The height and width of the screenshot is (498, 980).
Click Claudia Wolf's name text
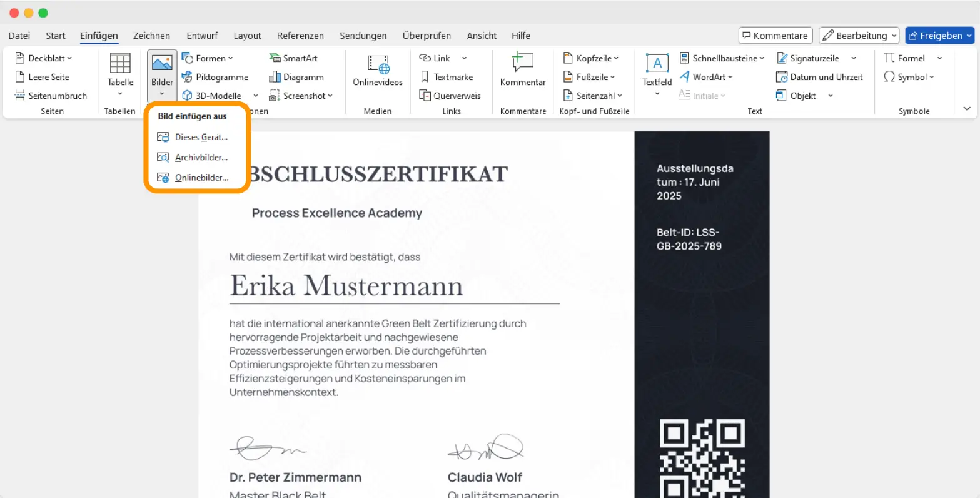485,477
